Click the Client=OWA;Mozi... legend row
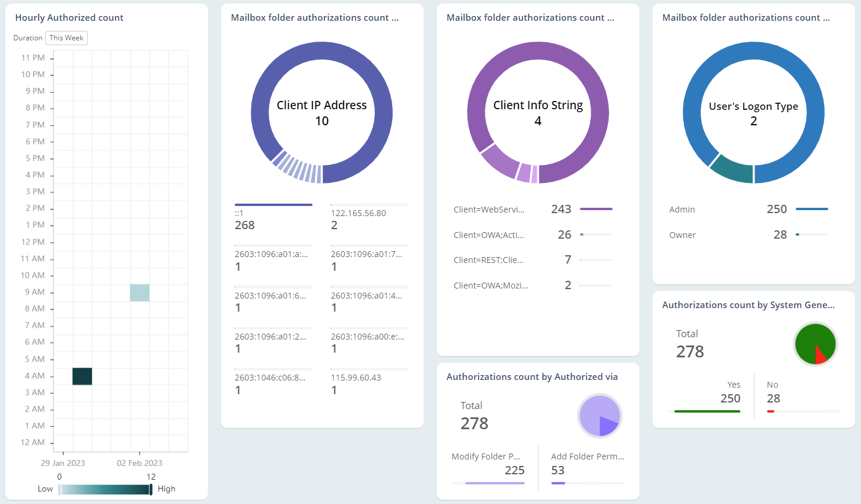Screen dimensions: 861x504 (x=532, y=286)
